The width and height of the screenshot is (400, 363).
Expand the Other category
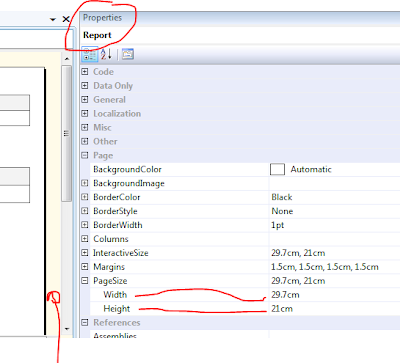pos(85,141)
